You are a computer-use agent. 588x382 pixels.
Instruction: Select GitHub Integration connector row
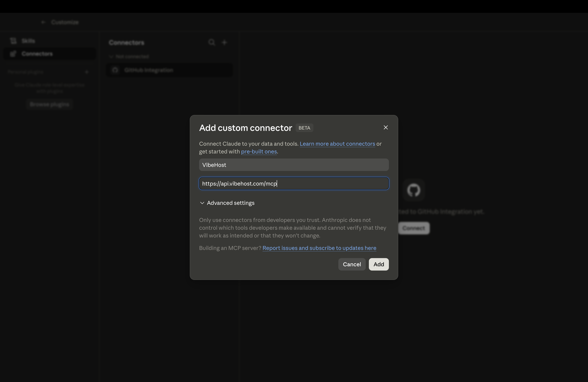[x=170, y=70]
